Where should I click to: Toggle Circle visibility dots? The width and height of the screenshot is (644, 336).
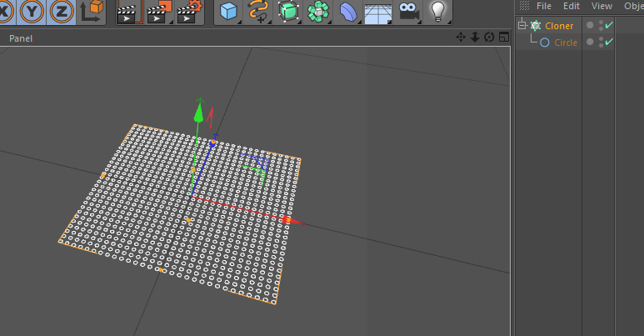coord(602,42)
